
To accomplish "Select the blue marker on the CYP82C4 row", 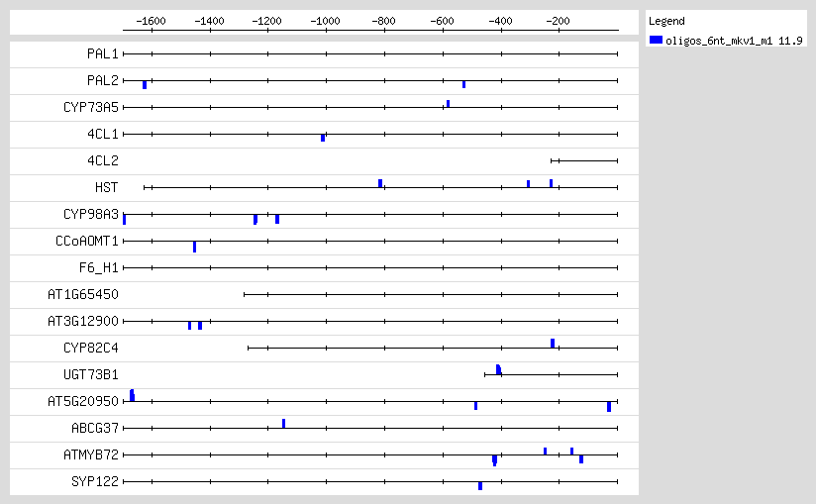I will (553, 343).
